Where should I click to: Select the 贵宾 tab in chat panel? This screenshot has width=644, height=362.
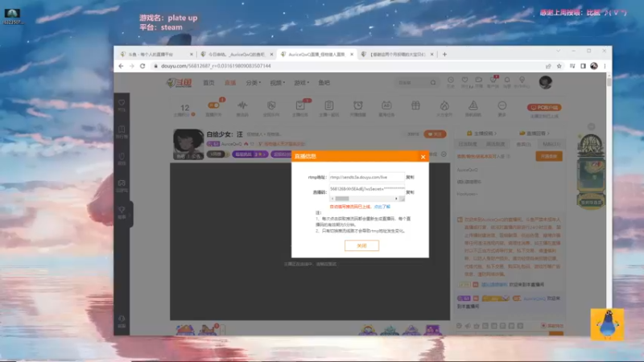coord(523,144)
